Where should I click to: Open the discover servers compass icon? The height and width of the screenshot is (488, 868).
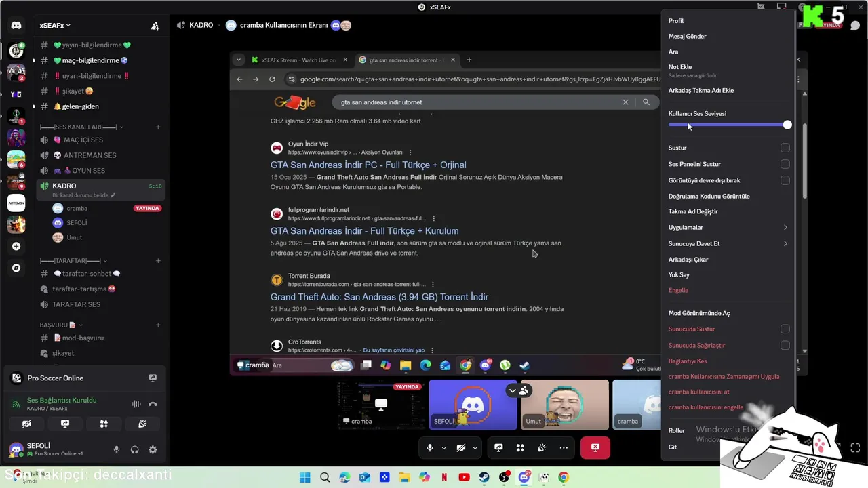coord(16,268)
